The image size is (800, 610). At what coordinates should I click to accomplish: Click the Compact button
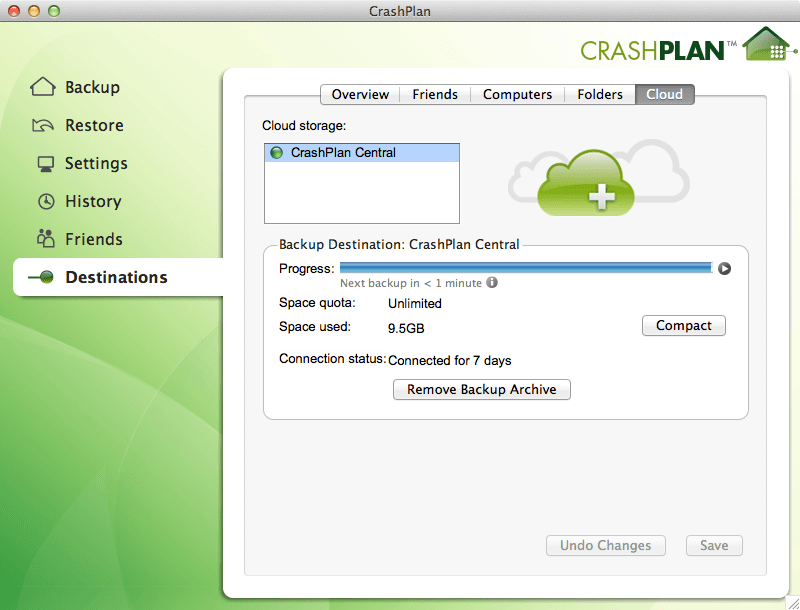point(684,325)
